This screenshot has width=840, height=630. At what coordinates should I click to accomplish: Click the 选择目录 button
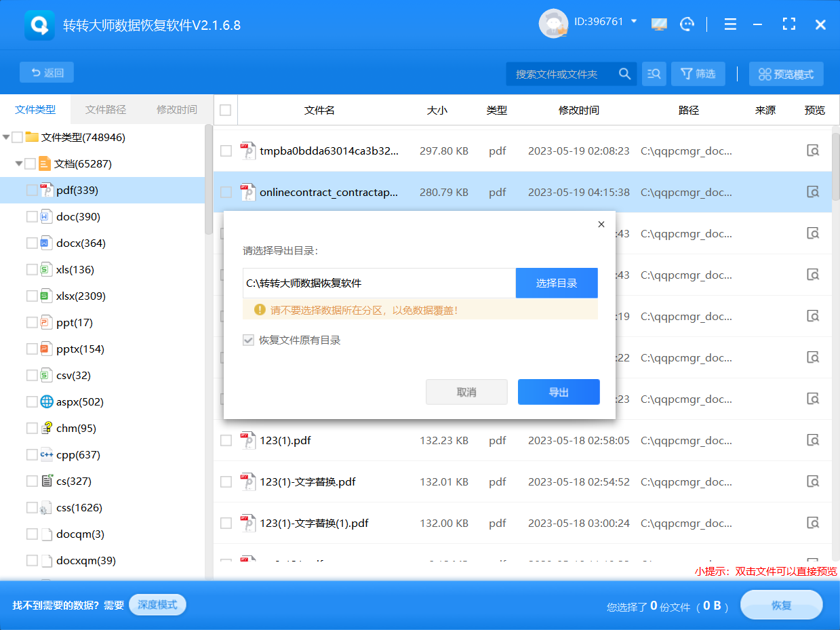557,283
